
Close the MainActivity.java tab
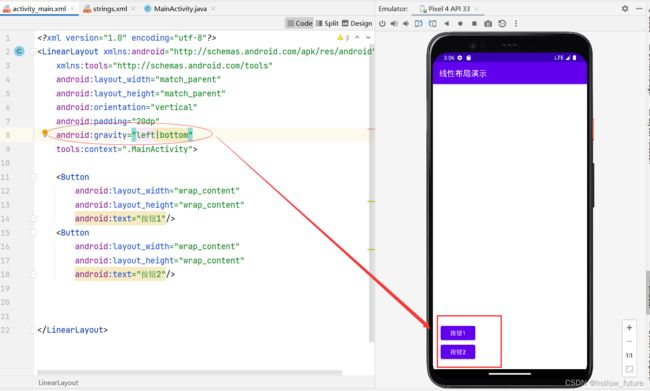(x=213, y=8)
